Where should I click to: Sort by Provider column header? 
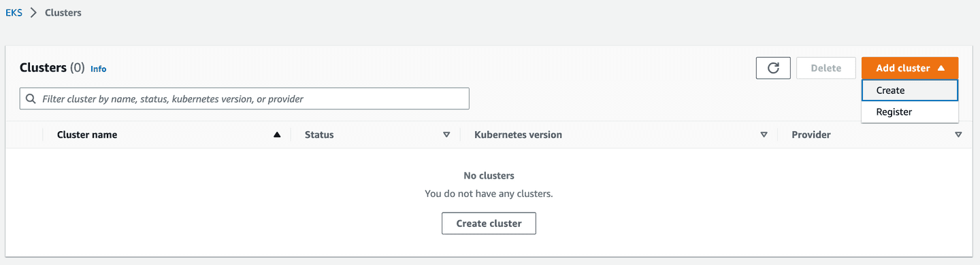tap(811, 135)
